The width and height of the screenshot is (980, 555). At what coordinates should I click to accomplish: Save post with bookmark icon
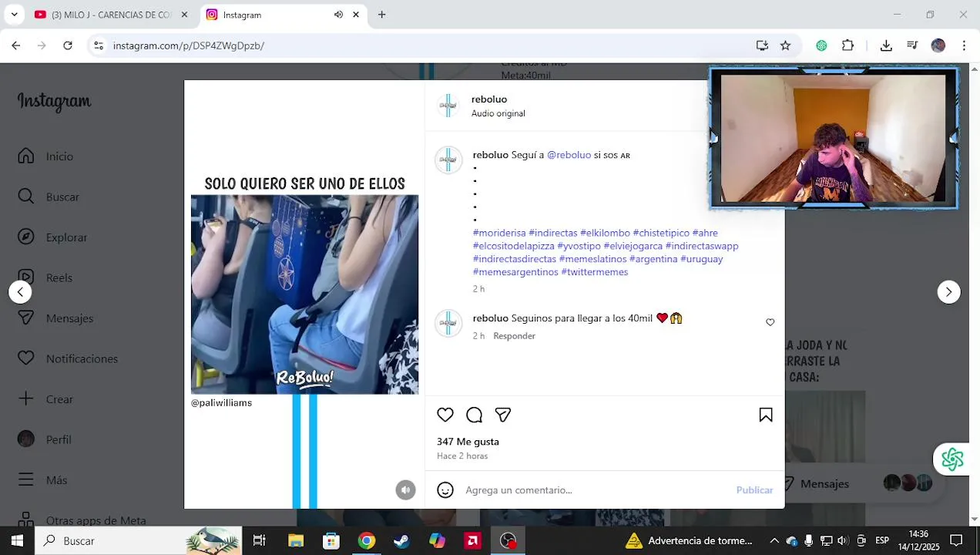point(766,415)
